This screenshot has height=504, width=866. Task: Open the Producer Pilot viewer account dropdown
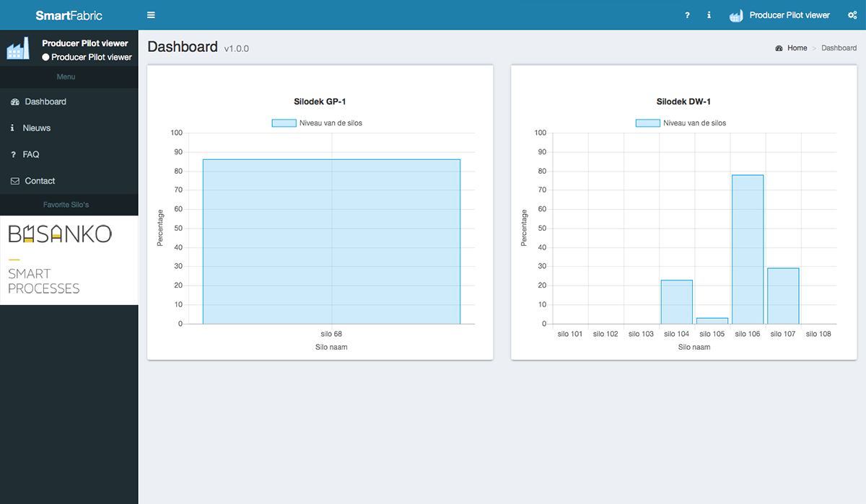(789, 14)
